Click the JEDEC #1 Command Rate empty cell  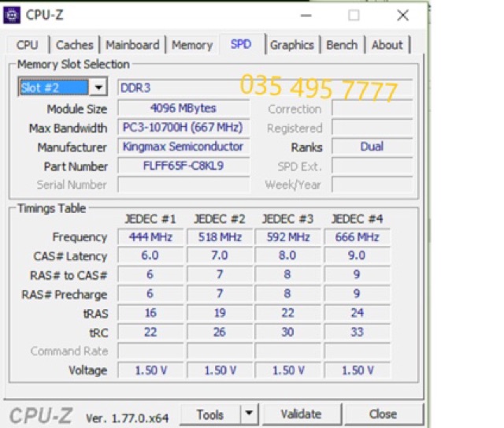coord(150,351)
